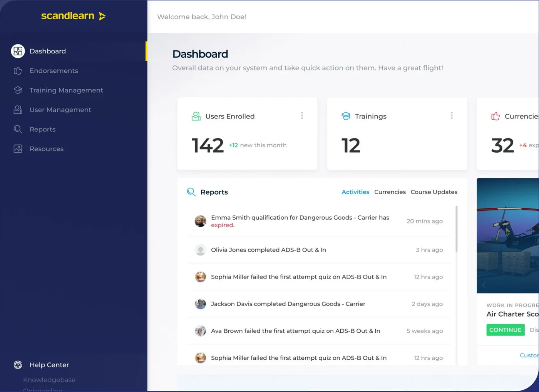Viewport: 539px width, 392px height.
Task: Click the green CONTINUE button
Action: [505, 330]
